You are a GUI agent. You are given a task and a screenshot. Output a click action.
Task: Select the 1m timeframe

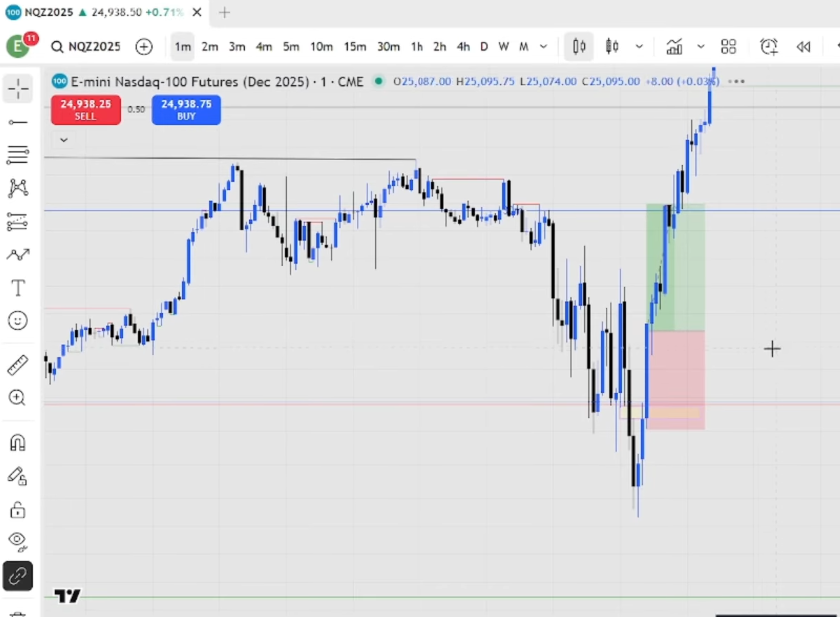[182, 47]
